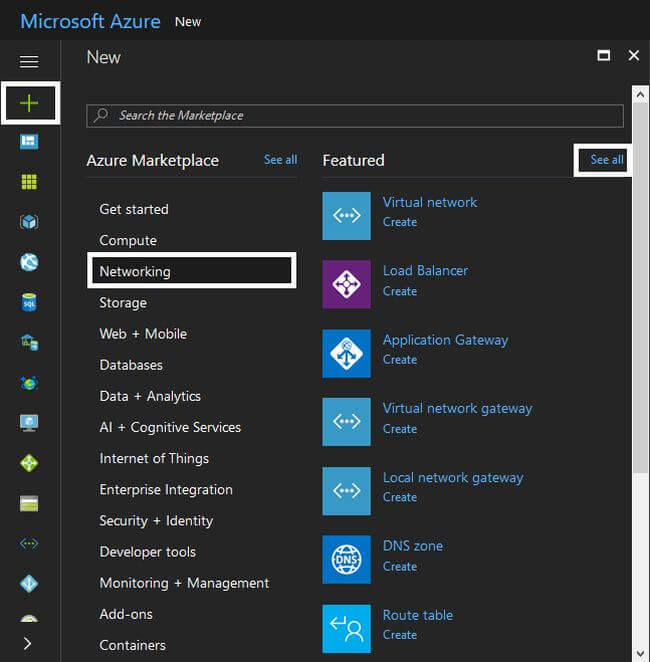The image size is (650, 662).
Task: Click the Search the Marketplace field
Action: tap(355, 116)
